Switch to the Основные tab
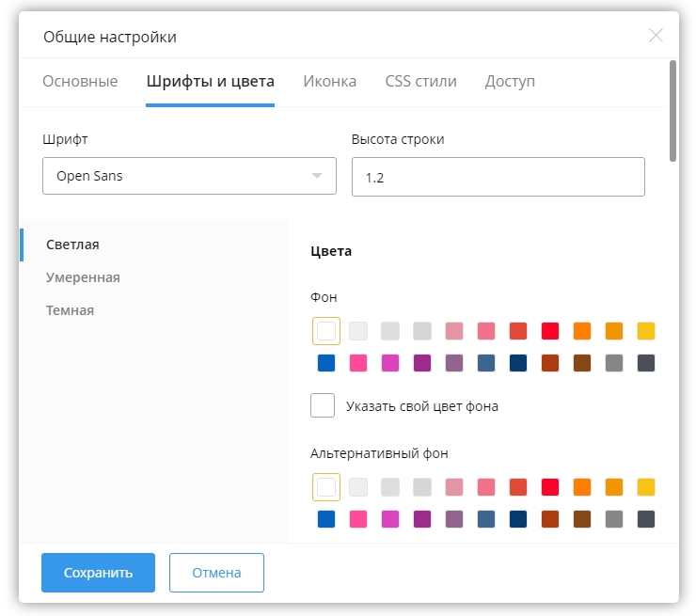This screenshot has height=616, width=696. (x=80, y=81)
